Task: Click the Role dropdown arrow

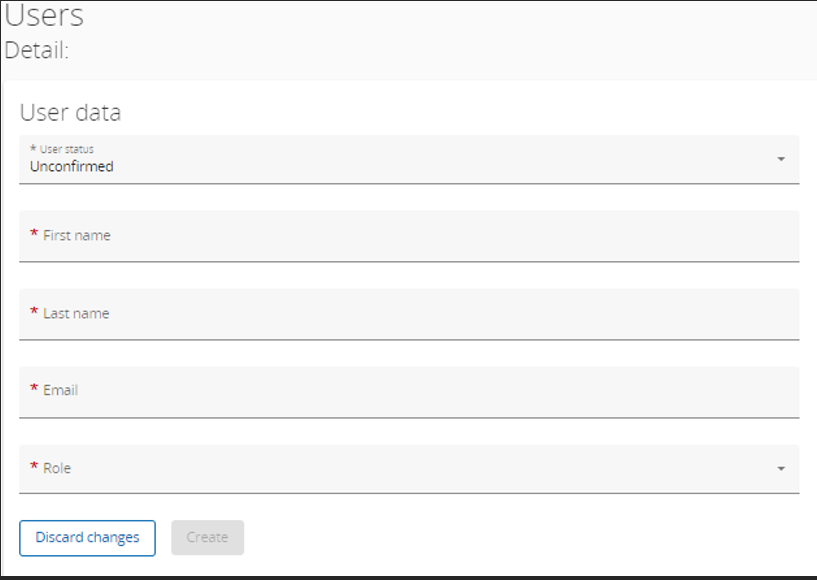Action: tap(781, 468)
